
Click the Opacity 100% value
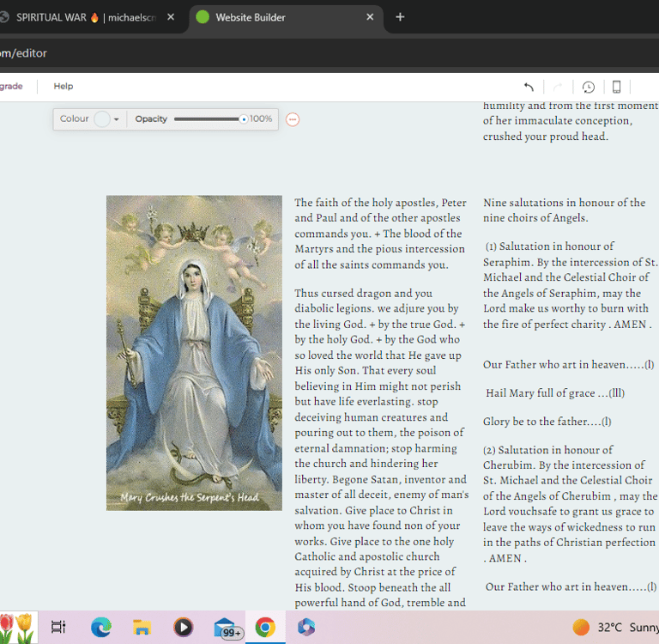click(261, 119)
